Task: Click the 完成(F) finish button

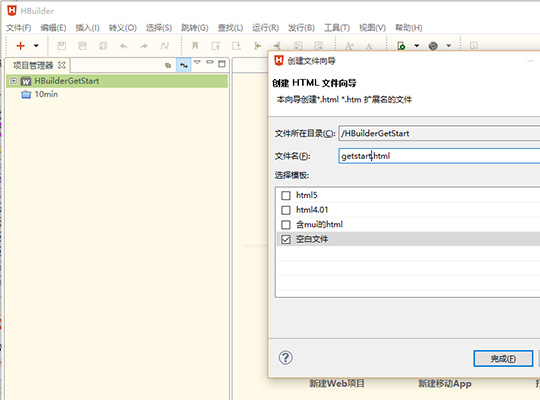Action: [x=503, y=359]
